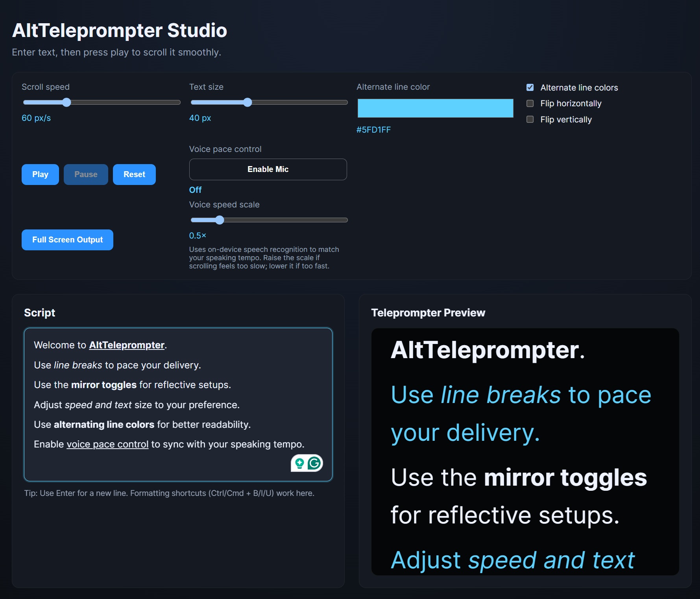The image size is (700, 599).
Task: Click 'Use alternating line colors' script line
Action: coord(142,425)
